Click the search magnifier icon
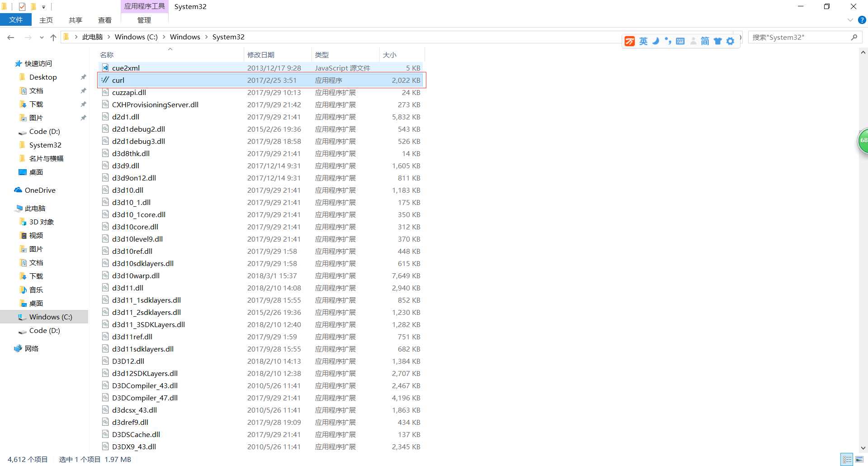 coord(854,37)
